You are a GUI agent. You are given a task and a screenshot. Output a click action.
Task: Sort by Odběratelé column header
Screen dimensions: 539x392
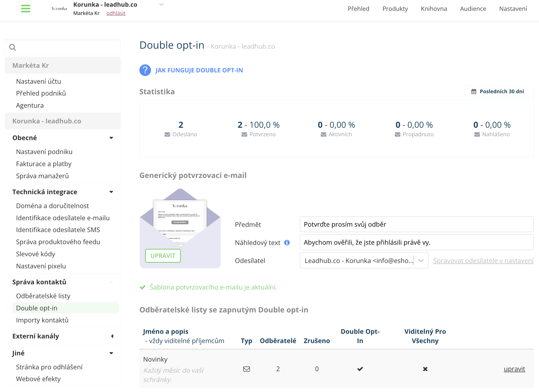(278, 341)
